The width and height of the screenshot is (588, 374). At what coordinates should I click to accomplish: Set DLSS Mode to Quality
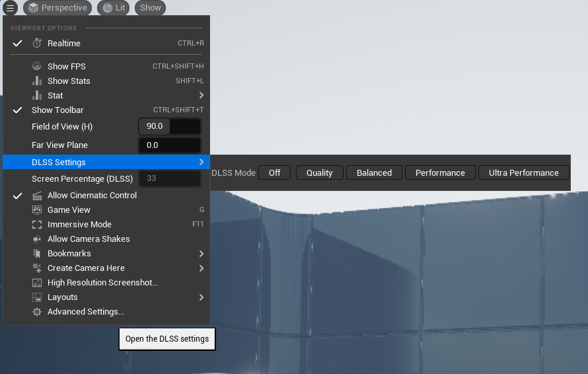pos(320,172)
